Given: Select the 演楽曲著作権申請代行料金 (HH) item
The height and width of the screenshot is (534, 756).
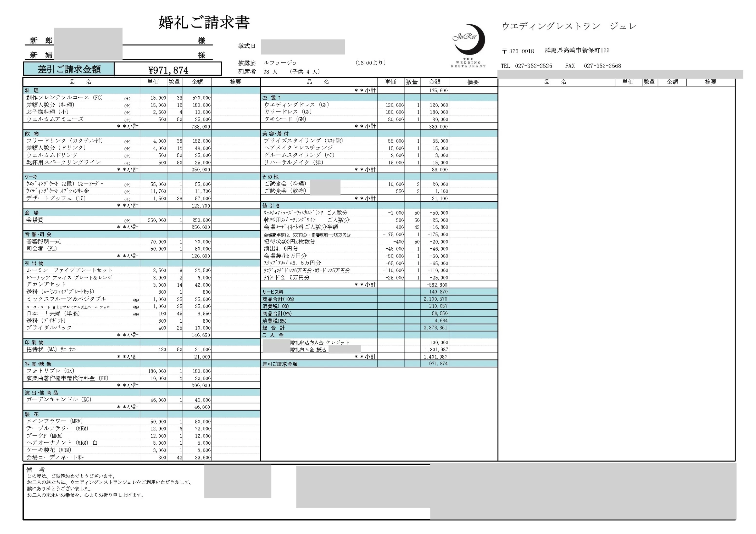Looking at the screenshot, I should coord(68,378).
